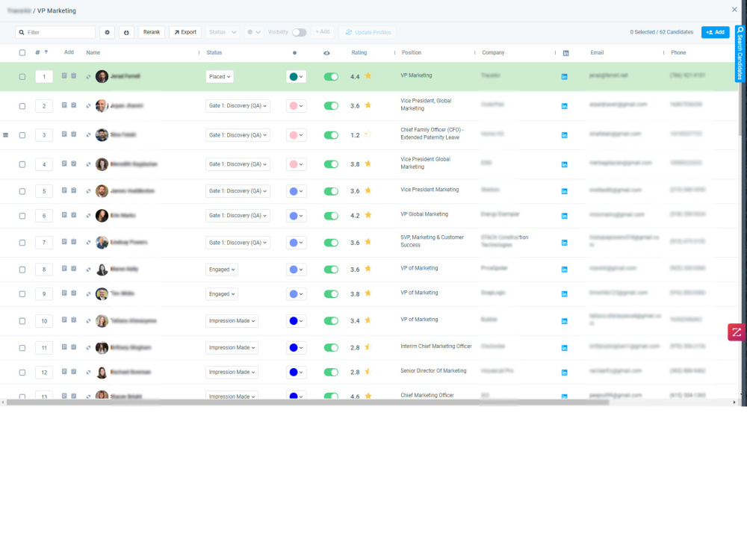Open LinkedIn profile for row 1 candidate
This screenshot has width=747, height=560.
(x=564, y=77)
